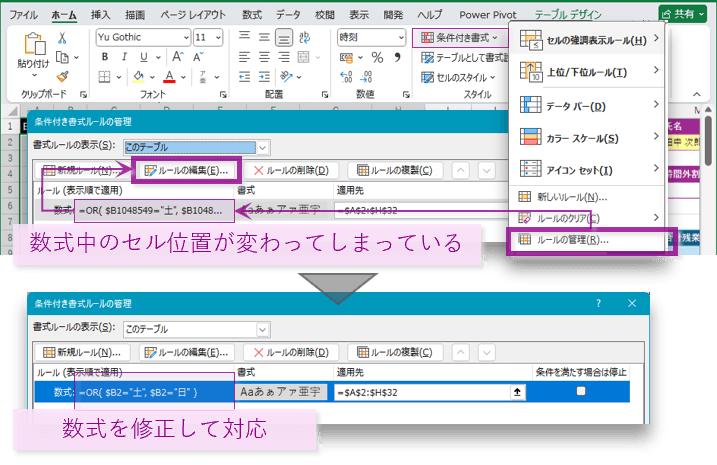Screen dimensions: 717x465
Task: Switch to the データ tab
Action: (289, 15)
